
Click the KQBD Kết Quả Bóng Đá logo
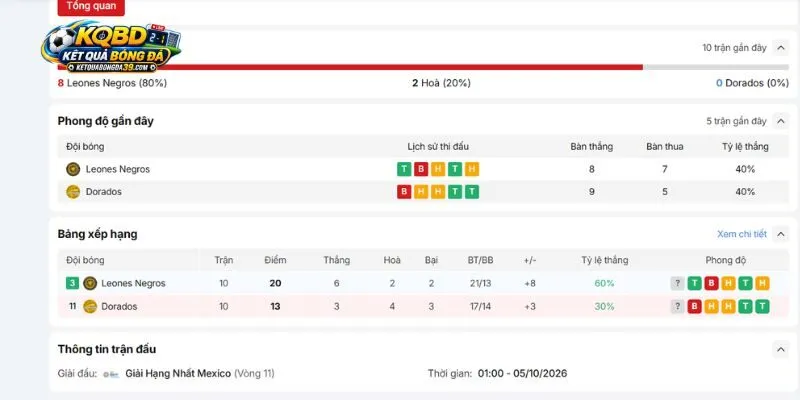coord(111,47)
